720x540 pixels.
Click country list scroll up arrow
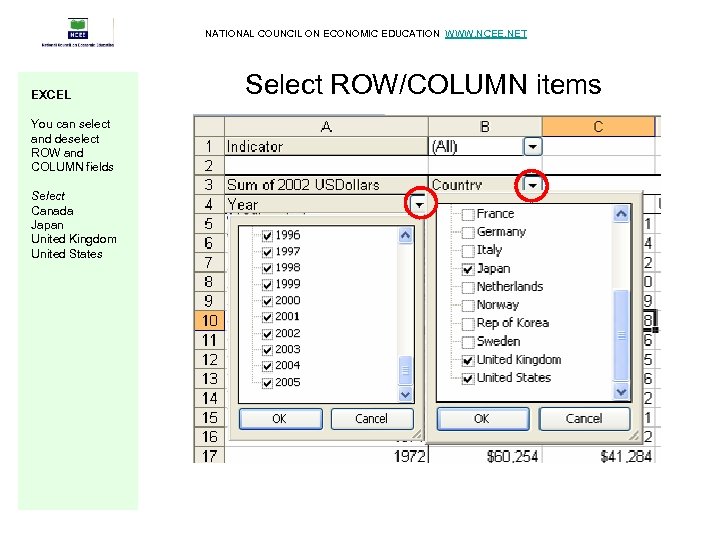pos(621,214)
